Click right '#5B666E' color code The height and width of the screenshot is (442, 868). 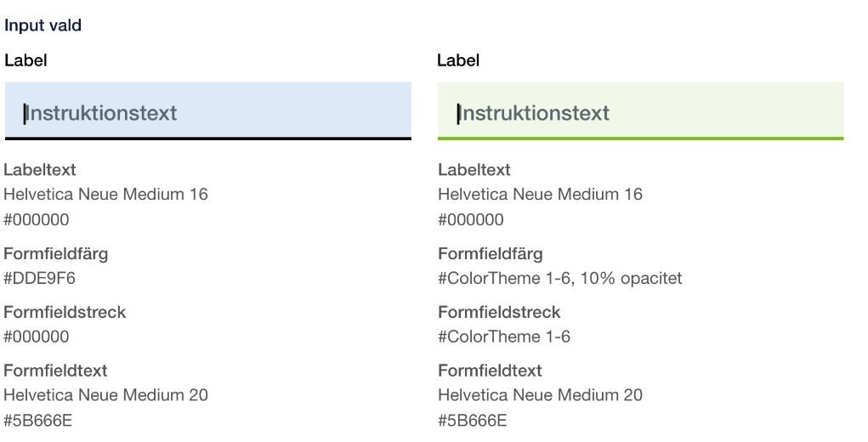(472, 421)
